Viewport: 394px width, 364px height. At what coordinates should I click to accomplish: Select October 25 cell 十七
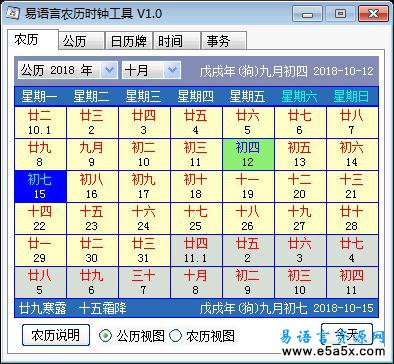pyautogui.click(x=196, y=219)
